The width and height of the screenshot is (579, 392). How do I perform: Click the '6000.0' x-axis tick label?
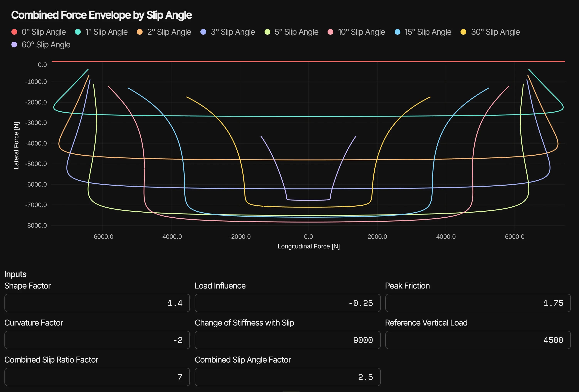[515, 237]
